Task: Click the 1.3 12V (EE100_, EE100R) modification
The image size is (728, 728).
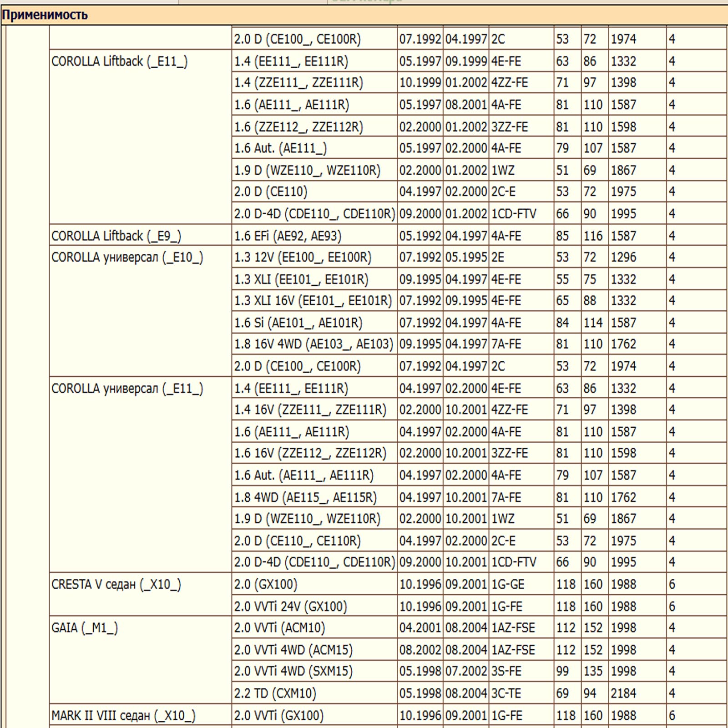Action: pos(303,258)
